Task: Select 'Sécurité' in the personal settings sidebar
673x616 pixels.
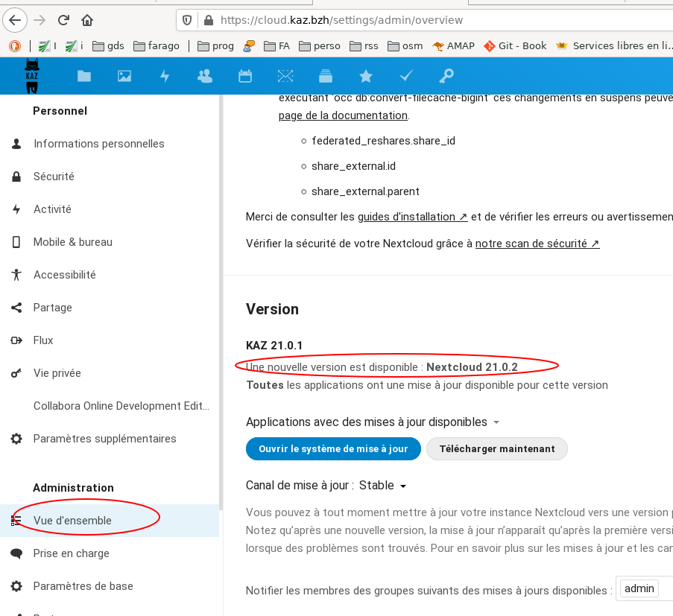Action: 54,177
